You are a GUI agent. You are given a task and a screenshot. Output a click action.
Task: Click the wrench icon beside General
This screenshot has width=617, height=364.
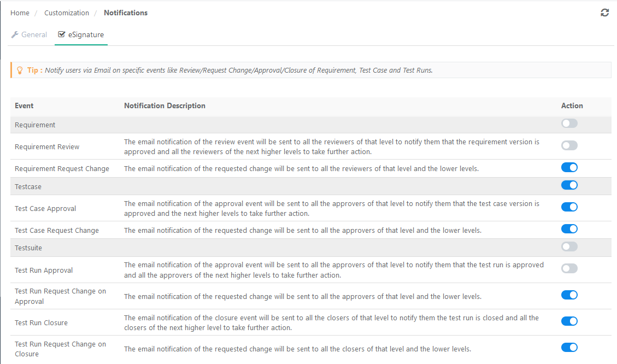click(14, 34)
